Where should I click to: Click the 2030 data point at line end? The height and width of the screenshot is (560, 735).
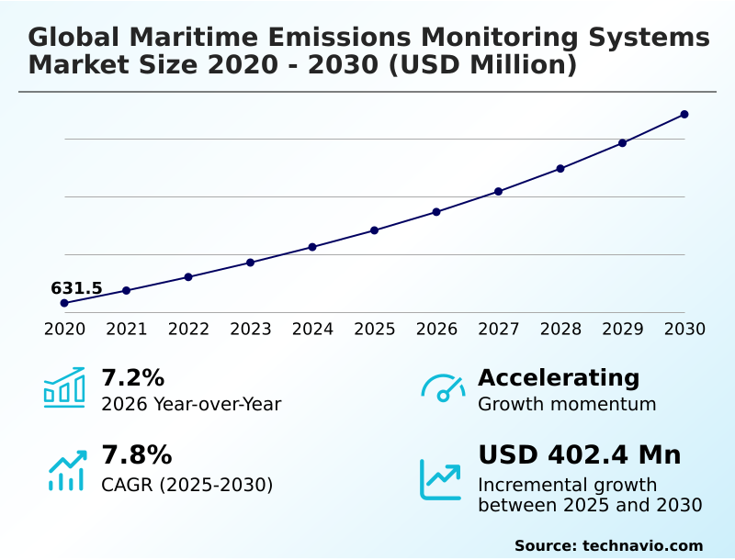(x=684, y=114)
